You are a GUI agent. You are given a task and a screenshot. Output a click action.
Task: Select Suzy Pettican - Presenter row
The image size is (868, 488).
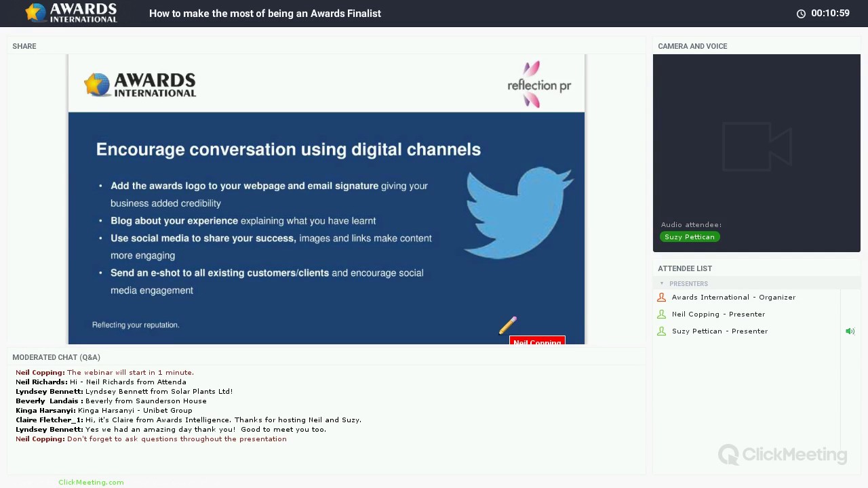click(746, 331)
